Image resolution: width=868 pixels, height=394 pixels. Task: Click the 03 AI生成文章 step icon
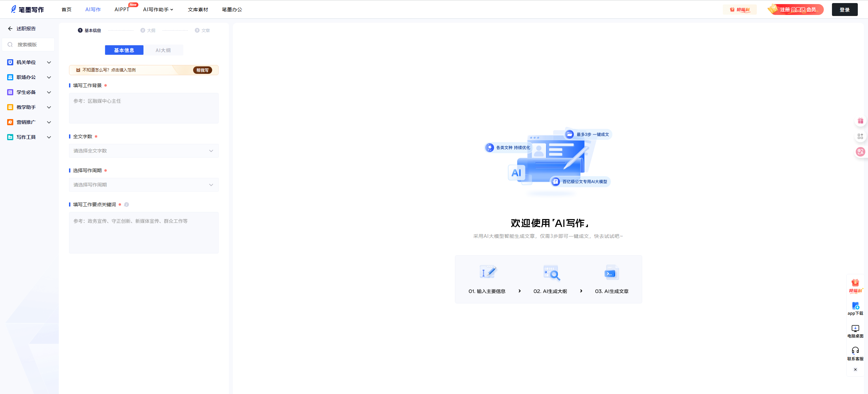[x=612, y=273]
